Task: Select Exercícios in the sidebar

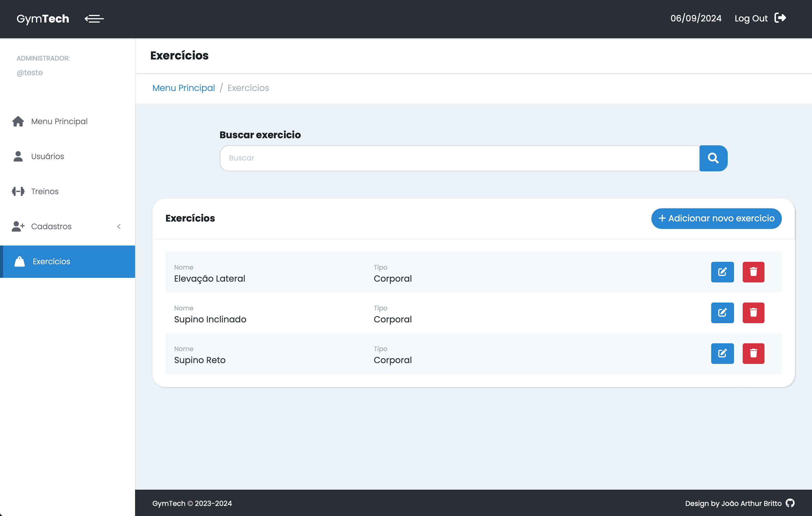Action: pyautogui.click(x=51, y=262)
